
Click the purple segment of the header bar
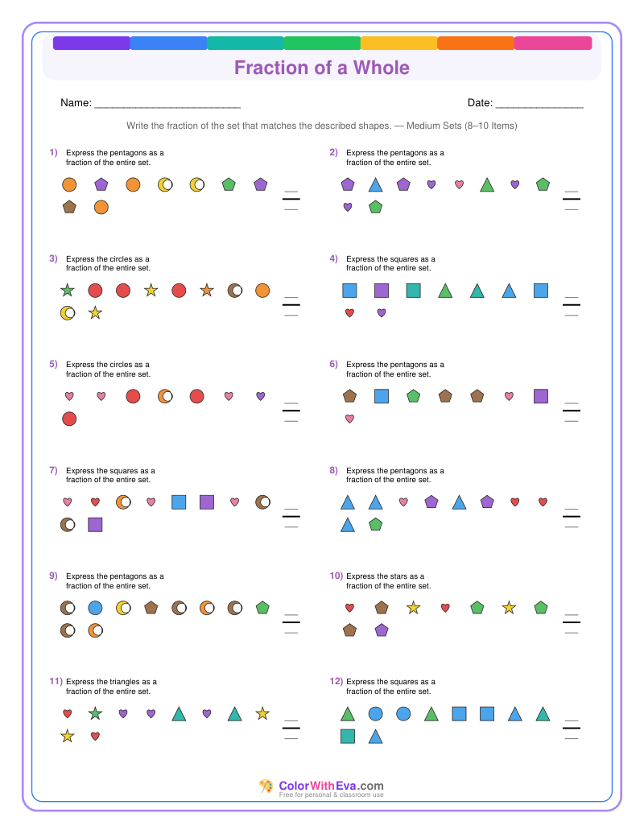point(92,43)
